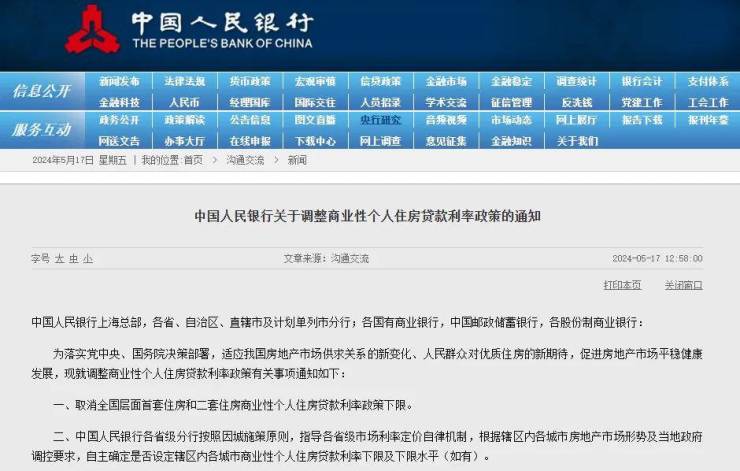Set font size to 中
Image resolution: width=740 pixels, height=471 pixels.
(x=74, y=259)
